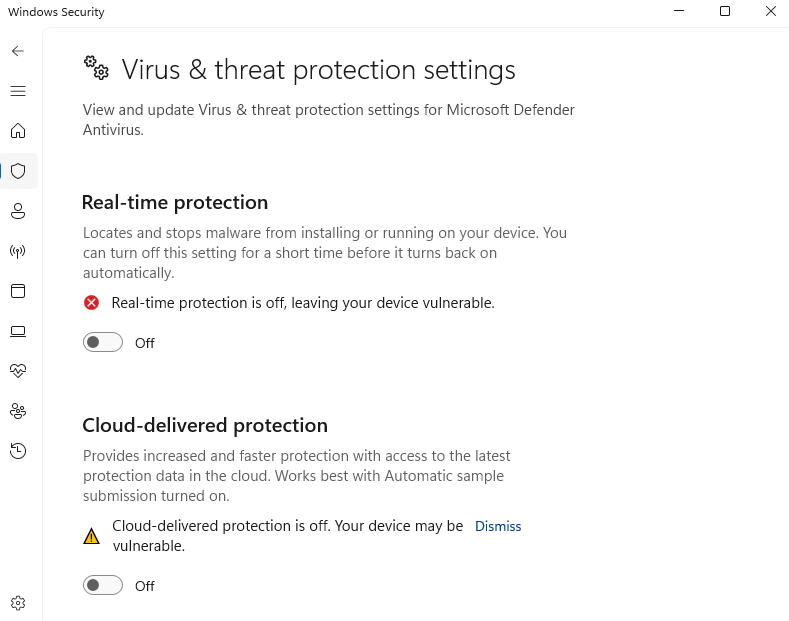The width and height of the screenshot is (789, 621).
Task: Click the red real-time protection error icon
Action: (x=92, y=303)
